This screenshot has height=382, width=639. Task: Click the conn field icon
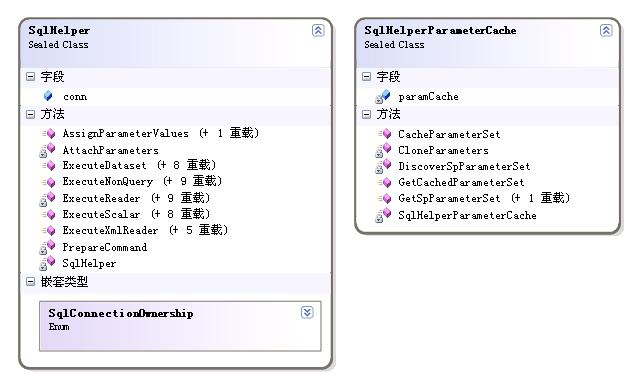coord(48,96)
